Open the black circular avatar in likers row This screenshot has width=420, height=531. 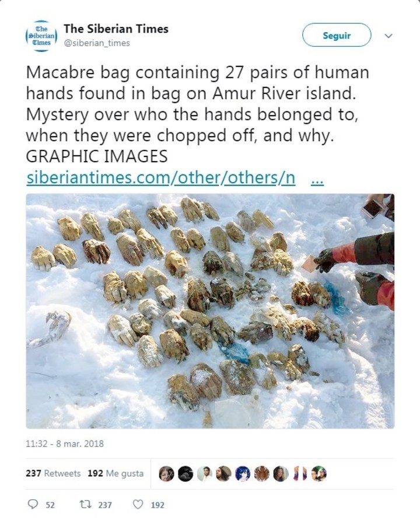coord(185,473)
